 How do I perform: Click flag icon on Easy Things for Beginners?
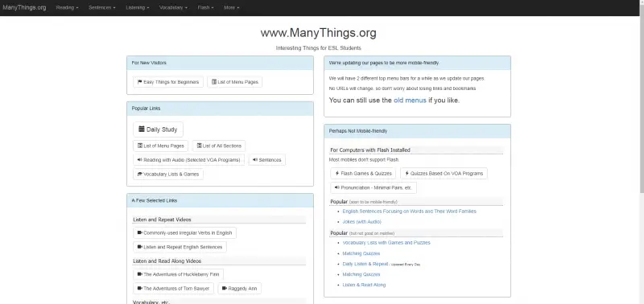pos(139,82)
